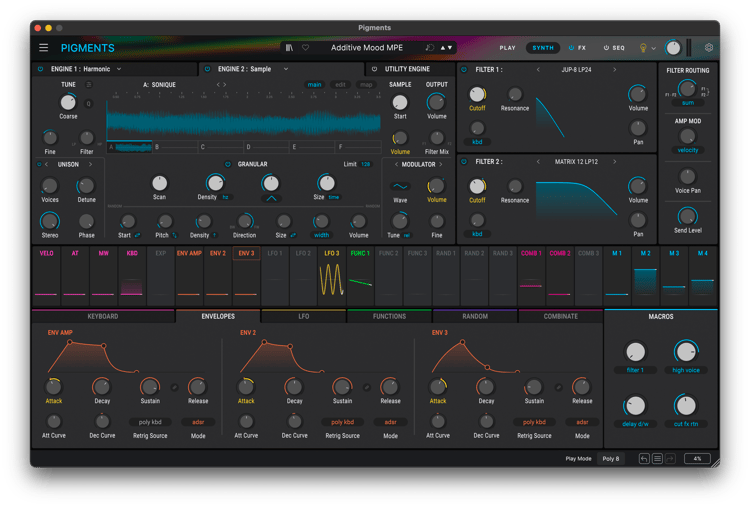The width and height of the screenshot is (750, 507).
Task: Click the lightbulb sound design tips icon
Action: [643, 47]
